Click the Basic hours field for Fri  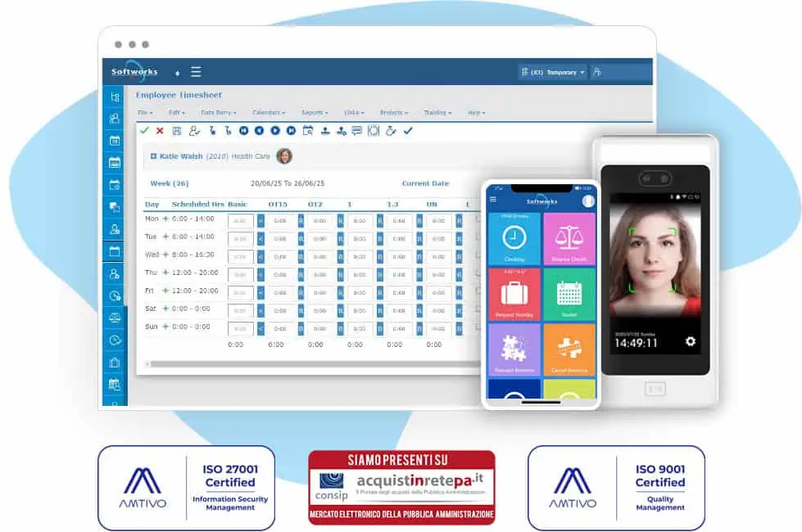coord(240,293)
